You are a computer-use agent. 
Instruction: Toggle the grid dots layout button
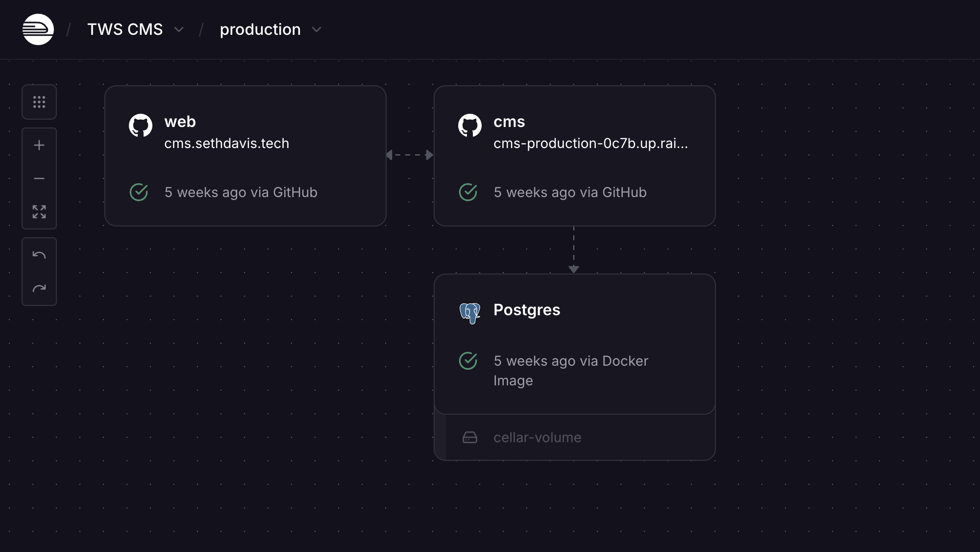[39, 102]
